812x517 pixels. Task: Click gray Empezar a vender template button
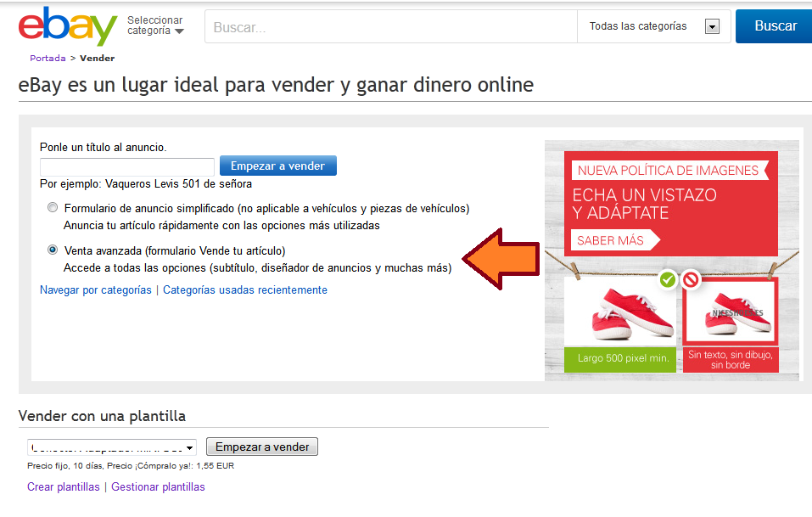262,447
